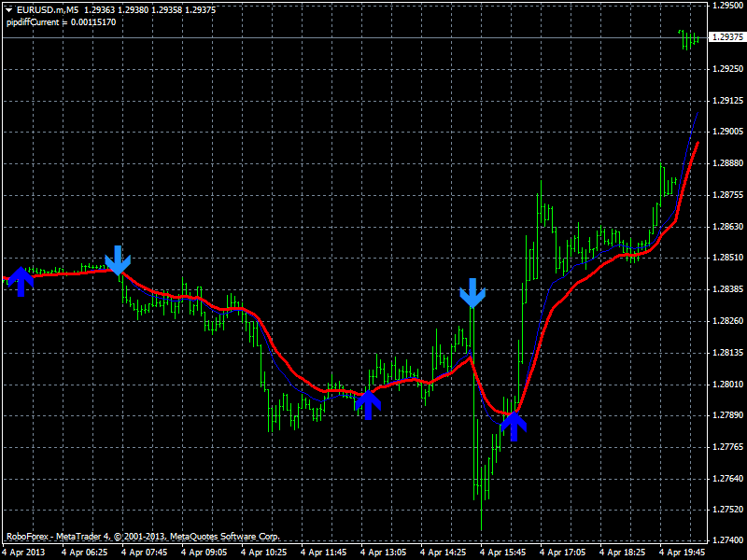This screenshot has height=560, width=747.
Task: Click the 4 Apr 11:45 time label
Action: pyautogui.click(x=323, y=553)
